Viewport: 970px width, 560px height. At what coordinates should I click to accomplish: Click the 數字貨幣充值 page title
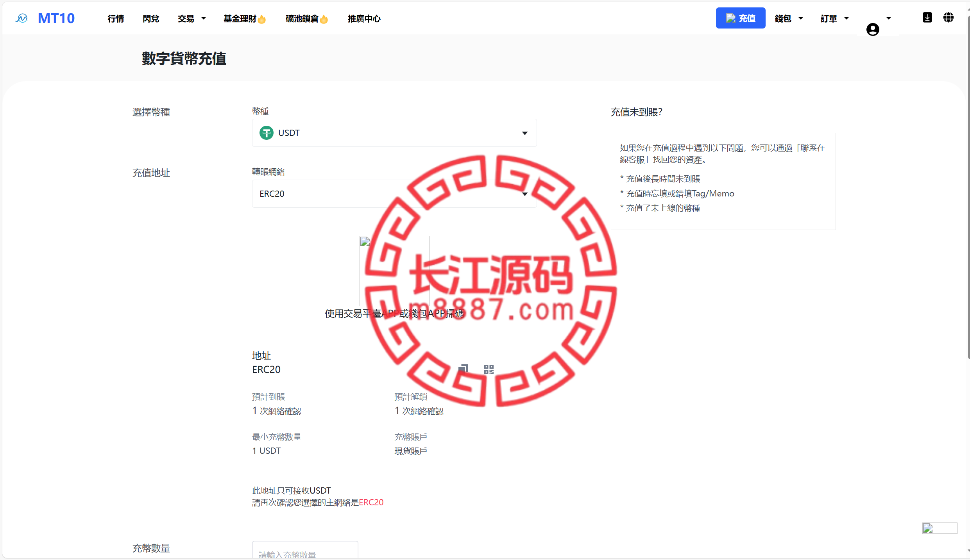[x=184, y=59]
